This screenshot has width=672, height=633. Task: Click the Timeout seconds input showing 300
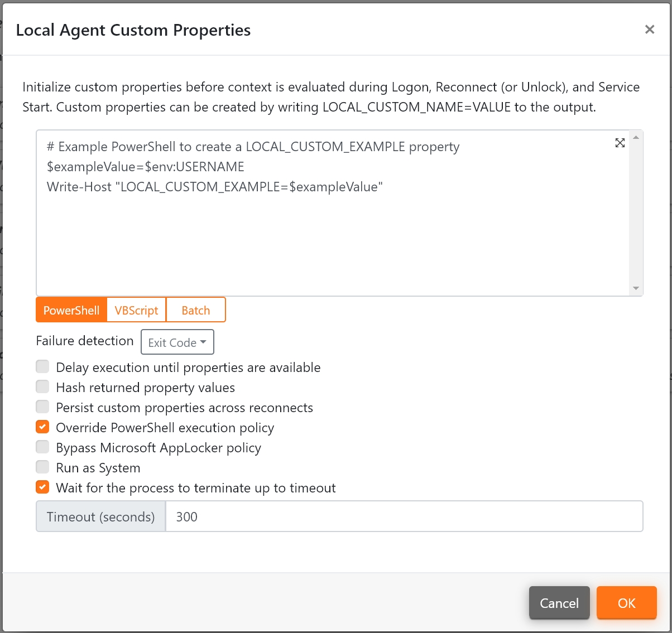tap(335, 516)
